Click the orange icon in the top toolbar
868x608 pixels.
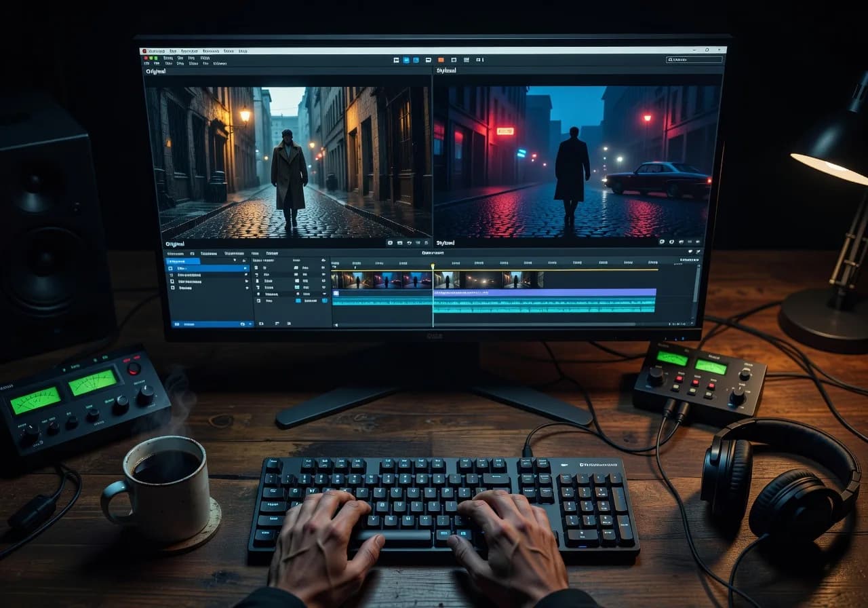441,60
